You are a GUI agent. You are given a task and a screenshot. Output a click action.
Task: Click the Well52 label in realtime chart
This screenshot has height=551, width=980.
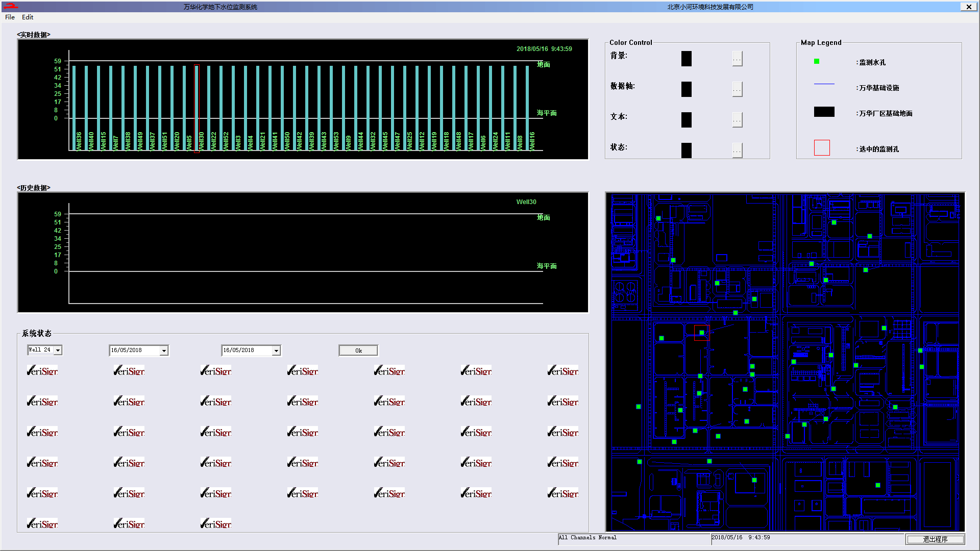tap(226, 141)
